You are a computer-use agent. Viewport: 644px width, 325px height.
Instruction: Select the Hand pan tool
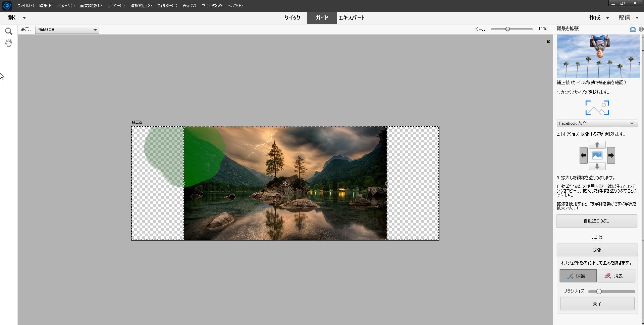point(8,43)
